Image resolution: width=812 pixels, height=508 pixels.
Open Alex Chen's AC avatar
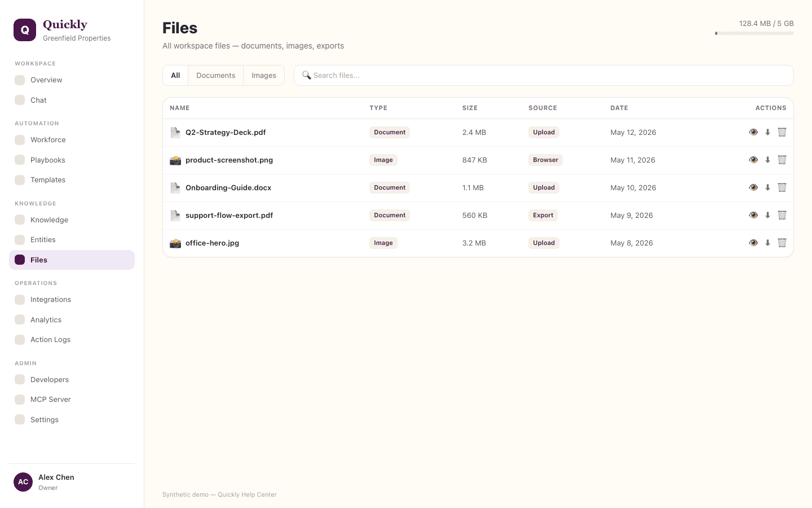23,482
